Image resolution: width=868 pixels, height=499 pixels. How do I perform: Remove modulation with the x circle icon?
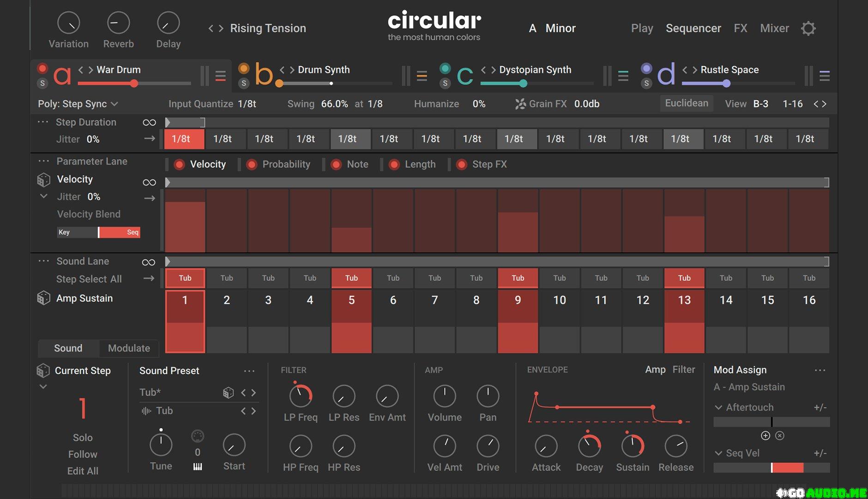780,436
